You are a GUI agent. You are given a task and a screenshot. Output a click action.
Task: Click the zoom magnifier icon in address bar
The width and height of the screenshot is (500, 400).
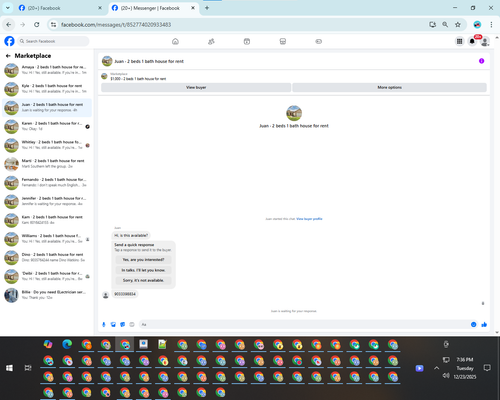[x=445, y=25]
